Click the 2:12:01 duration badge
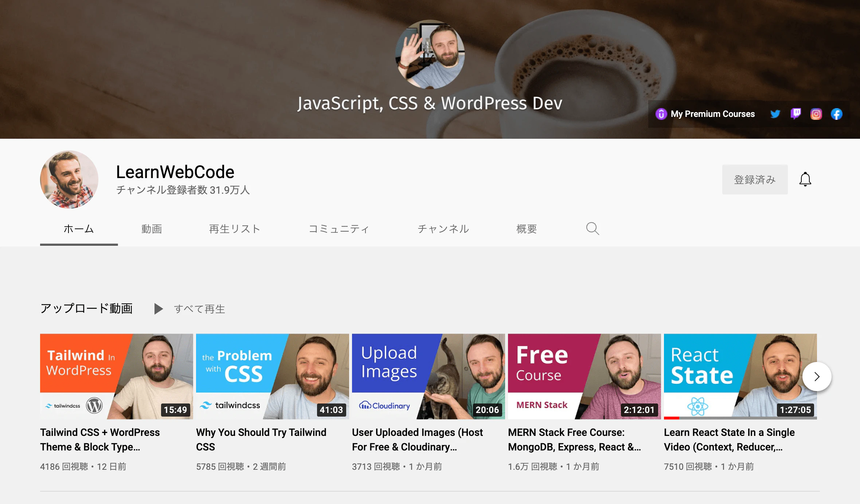 [x=639, y=410]
